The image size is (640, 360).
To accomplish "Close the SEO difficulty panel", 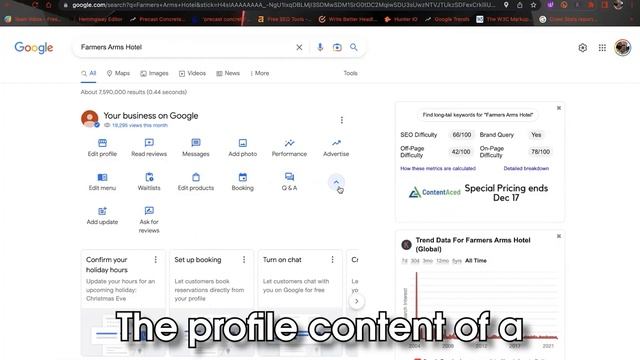I will pyautogui.click(x=559, y=108).
